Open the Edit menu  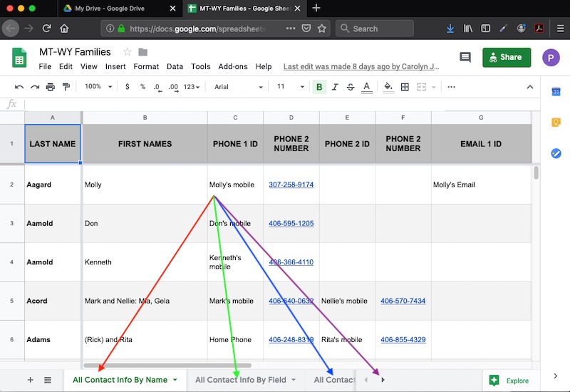(x=66, y=66)
